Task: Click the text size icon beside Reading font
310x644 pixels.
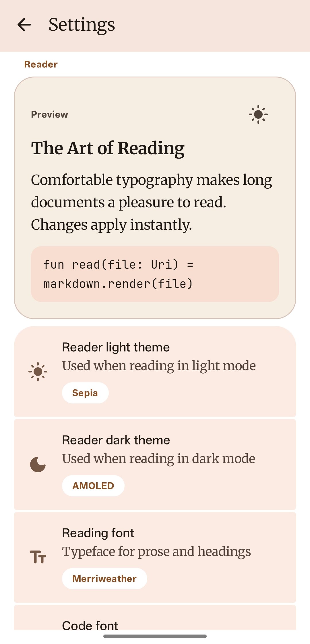Action: click(x=38, y=557)
